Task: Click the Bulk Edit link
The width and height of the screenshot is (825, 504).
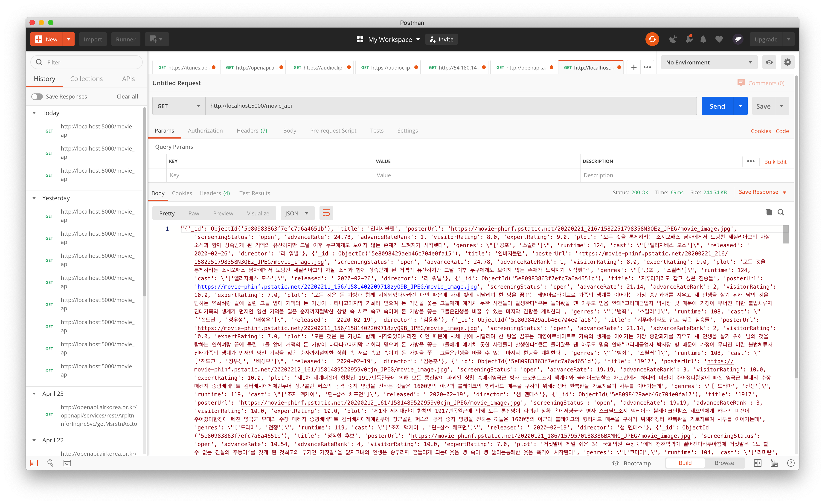Action: 775,162
